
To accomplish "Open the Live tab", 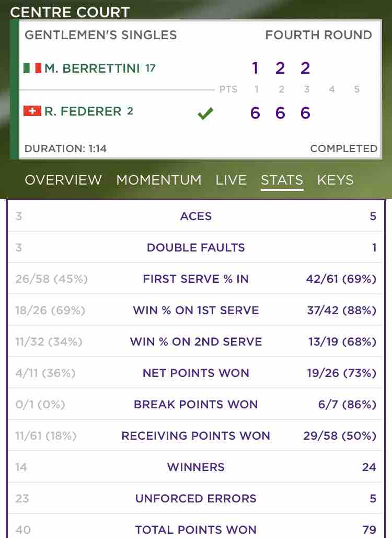I will coord(231,180).
